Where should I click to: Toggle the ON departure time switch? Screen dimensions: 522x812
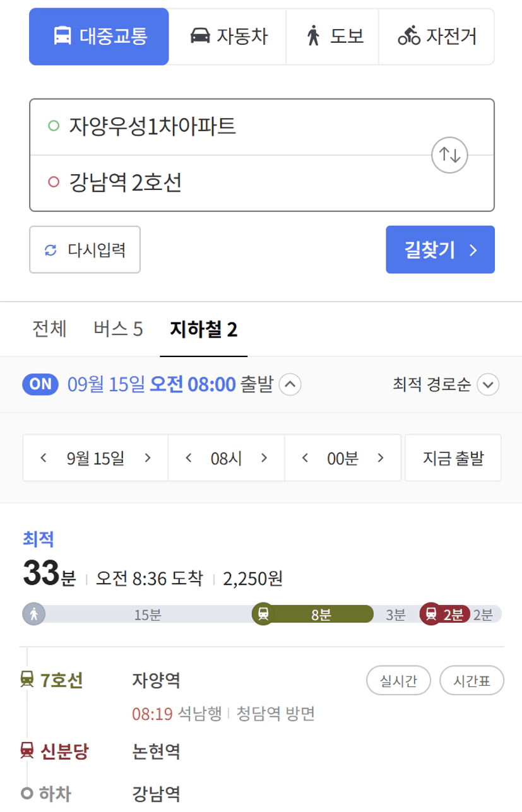pos(40,384)
